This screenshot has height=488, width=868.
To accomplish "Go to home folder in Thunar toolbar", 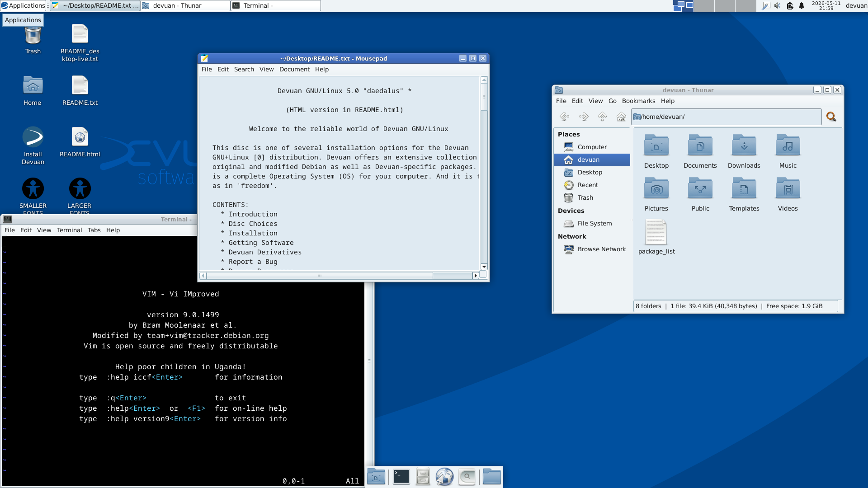I will pyautogui.click(x=622, y=117).
